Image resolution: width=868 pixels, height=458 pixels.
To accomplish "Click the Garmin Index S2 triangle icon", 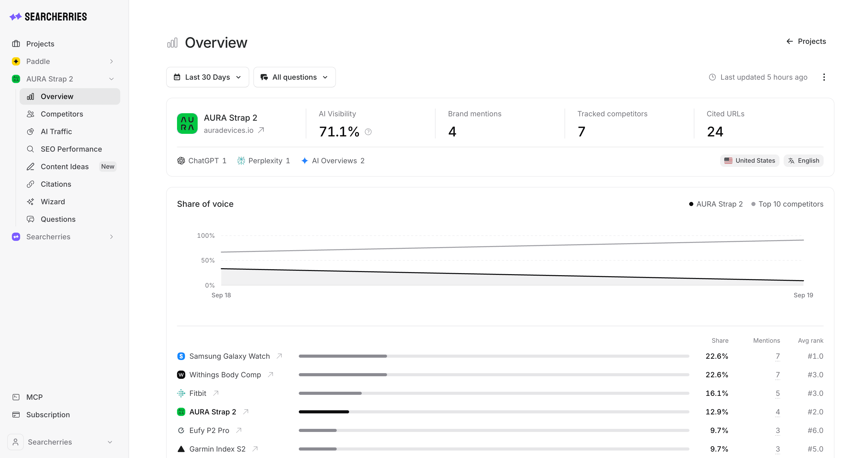I will (181, 448).
